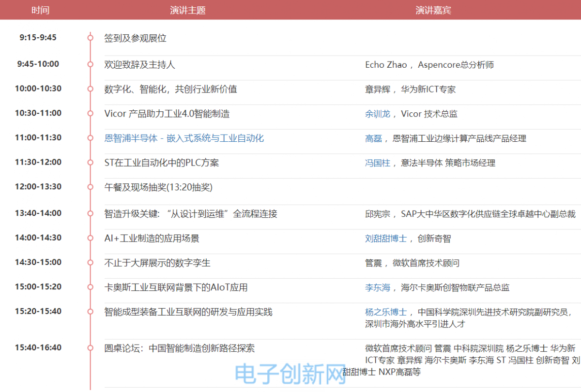Viewport: 581px width, 392px height.
Task: Open the 杨之乐博士 speaker link
Action: [x=386, y=312]
